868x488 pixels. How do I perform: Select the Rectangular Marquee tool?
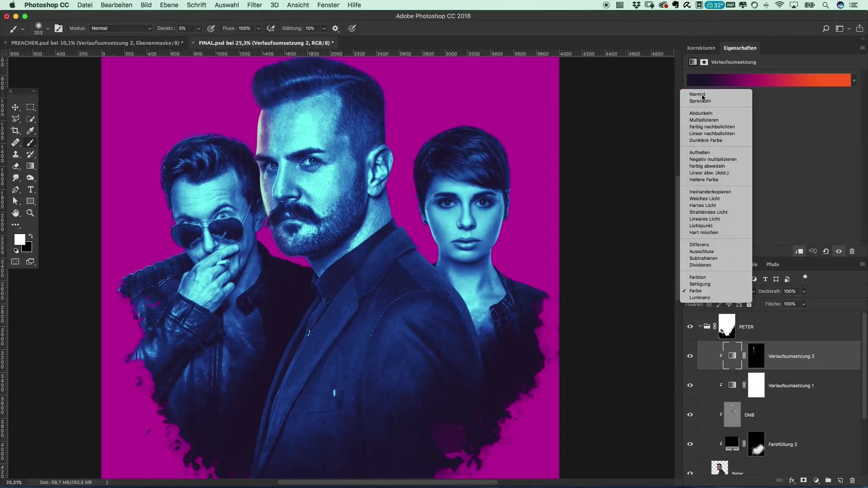30,107
